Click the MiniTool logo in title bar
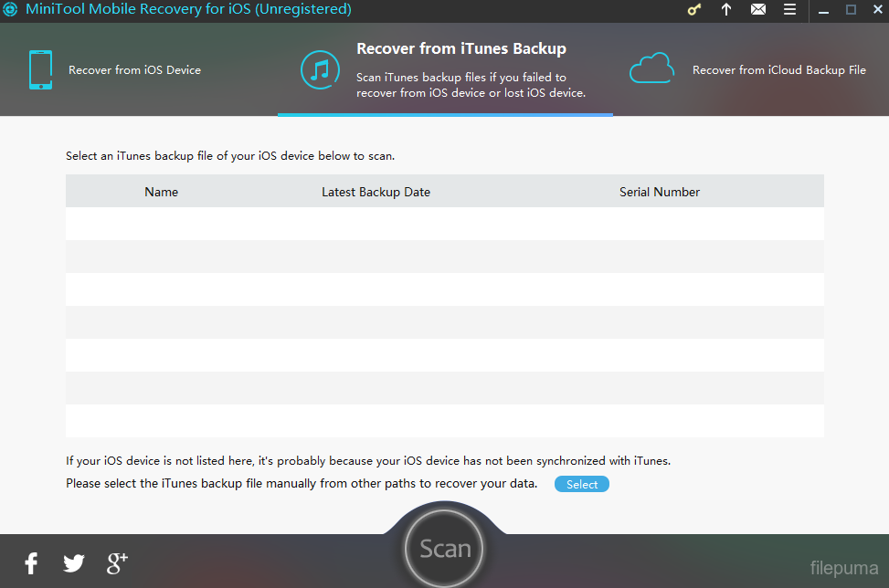The width and height of the screenshot is (889, 588). pyautogui.click(x=10, y=10)
